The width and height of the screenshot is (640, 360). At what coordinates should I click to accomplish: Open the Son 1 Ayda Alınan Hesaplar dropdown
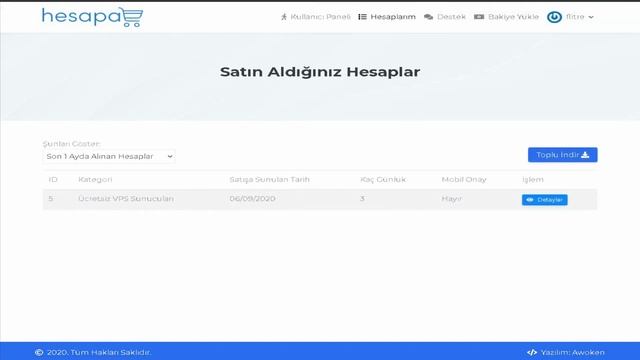click(x=109, y=156)
